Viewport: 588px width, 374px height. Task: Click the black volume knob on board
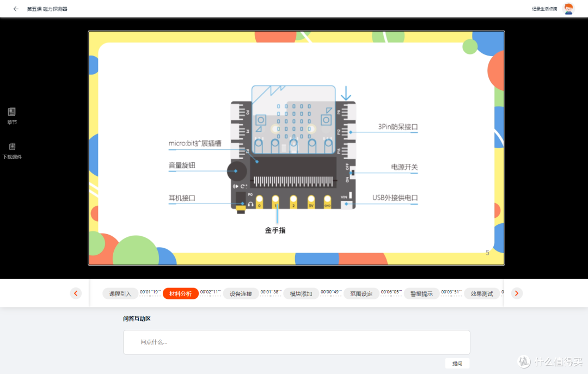(x=237, y=171)
